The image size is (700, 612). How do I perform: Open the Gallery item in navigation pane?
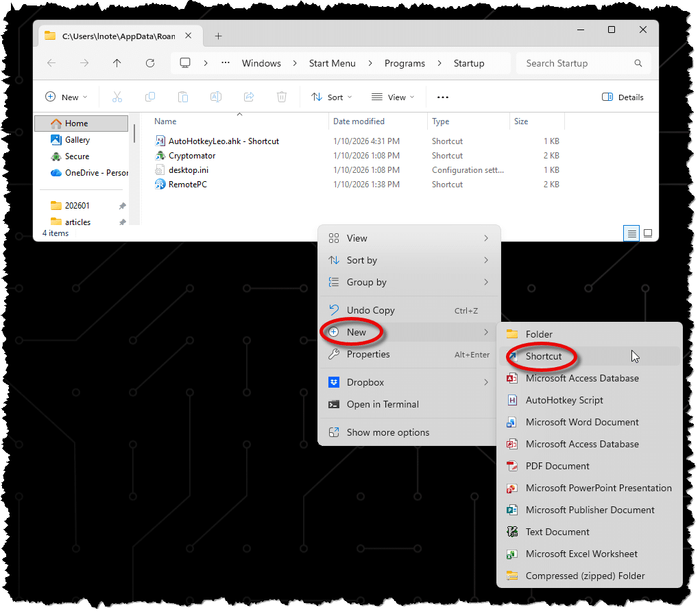77,140
